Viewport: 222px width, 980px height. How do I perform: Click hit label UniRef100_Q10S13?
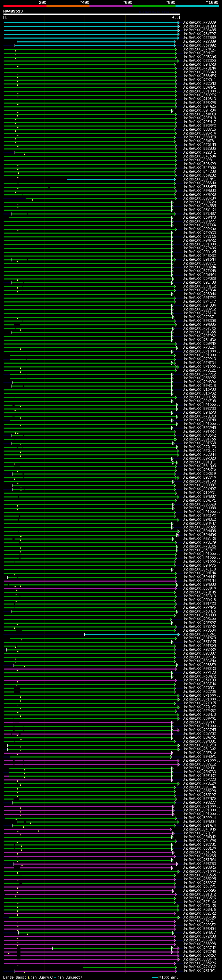pyautogui.click(x=199, y=99)
